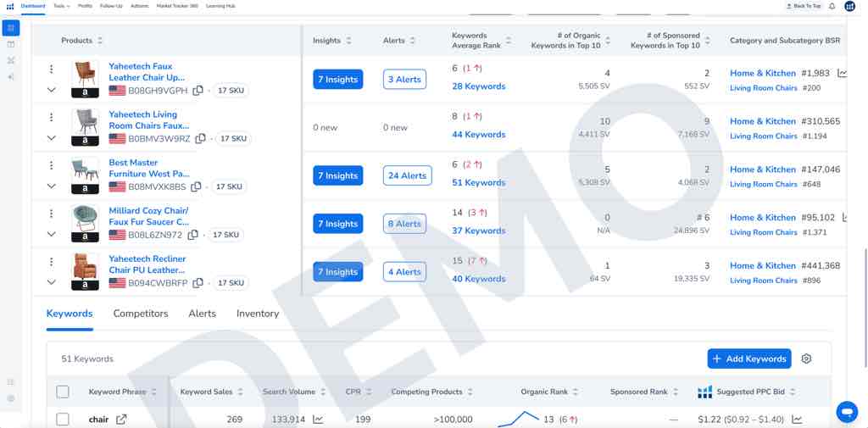Open 51 Keywords link
Viewport: 868px width, 428px height.
point(479,183)
